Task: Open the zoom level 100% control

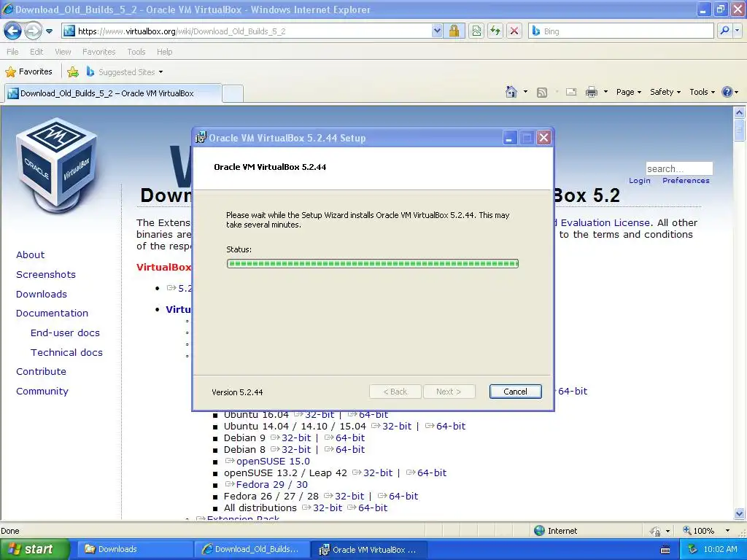Action: (x=706, y=531)
